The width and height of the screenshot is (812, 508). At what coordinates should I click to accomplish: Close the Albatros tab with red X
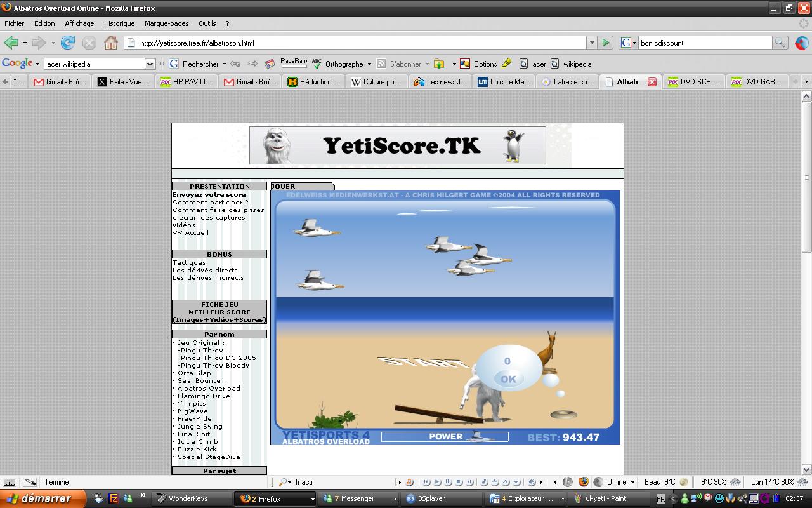tap(652, 82)
